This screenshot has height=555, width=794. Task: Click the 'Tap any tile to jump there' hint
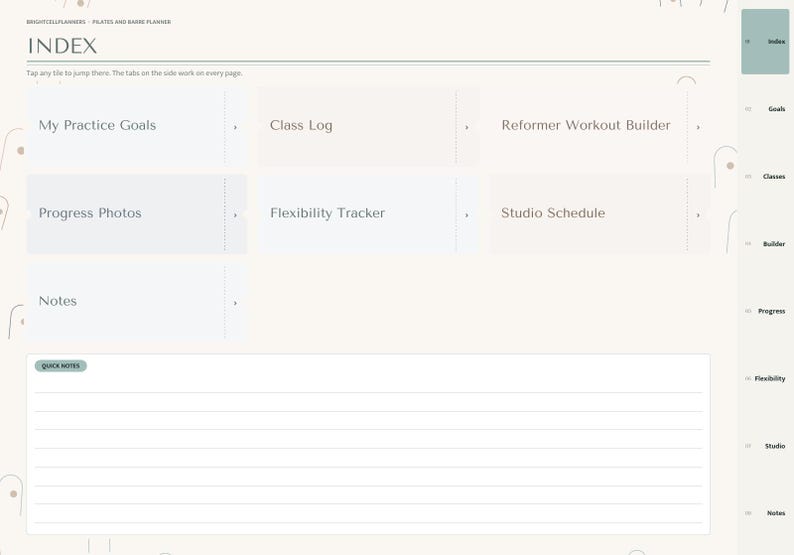[135, 73]
